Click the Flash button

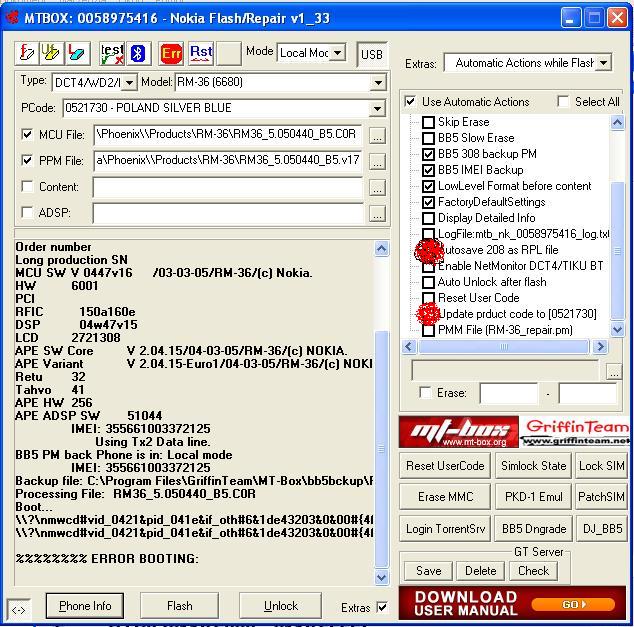(180, 606)
